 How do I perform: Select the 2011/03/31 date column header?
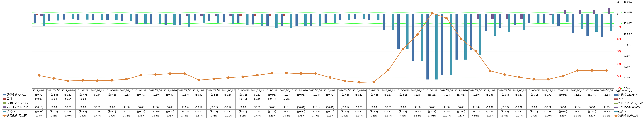pyautogui.click(x=39, y=91)
